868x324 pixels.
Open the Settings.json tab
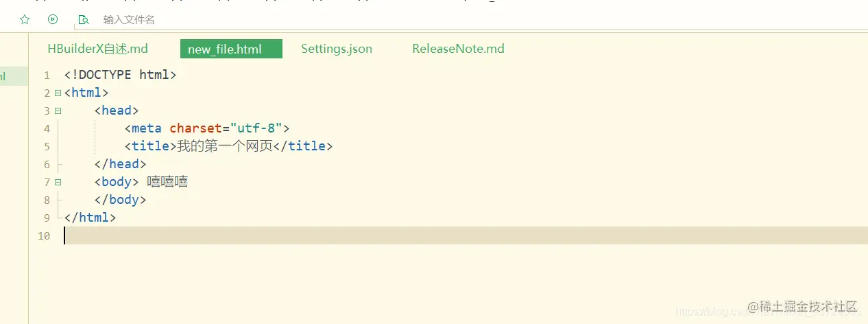[x=336, y=49]
